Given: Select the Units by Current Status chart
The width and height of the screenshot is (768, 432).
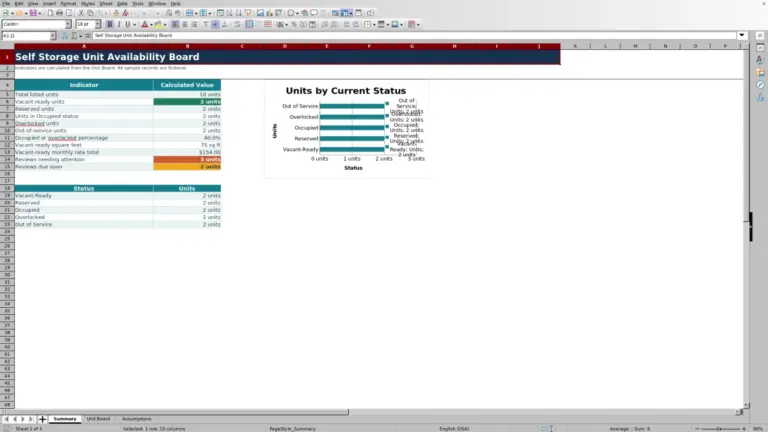Looking at the screenshot, I should (x=346, y=129).
